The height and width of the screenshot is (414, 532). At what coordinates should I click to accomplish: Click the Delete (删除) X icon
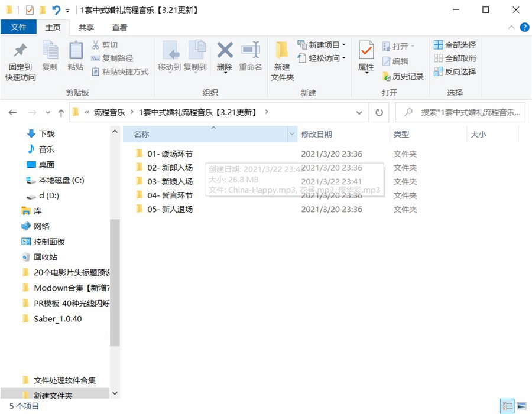click(x=225, y=50)
